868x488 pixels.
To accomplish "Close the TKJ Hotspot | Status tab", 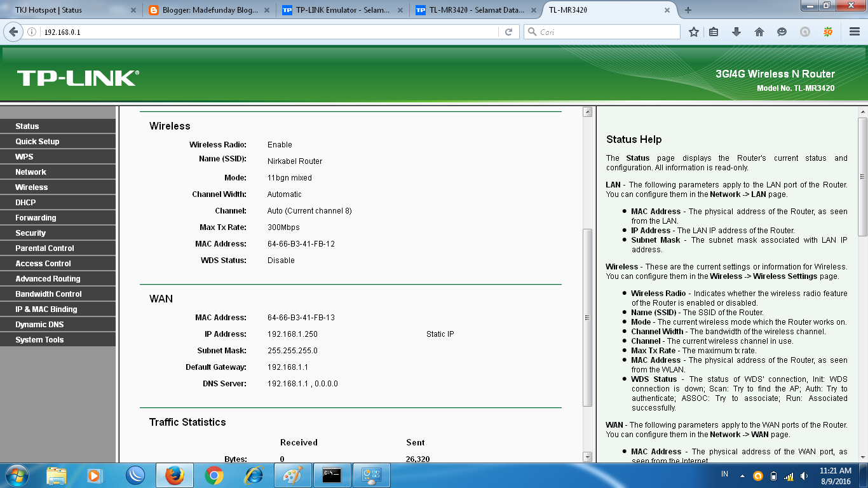I will pyautogui.click(x=133, y=10).
